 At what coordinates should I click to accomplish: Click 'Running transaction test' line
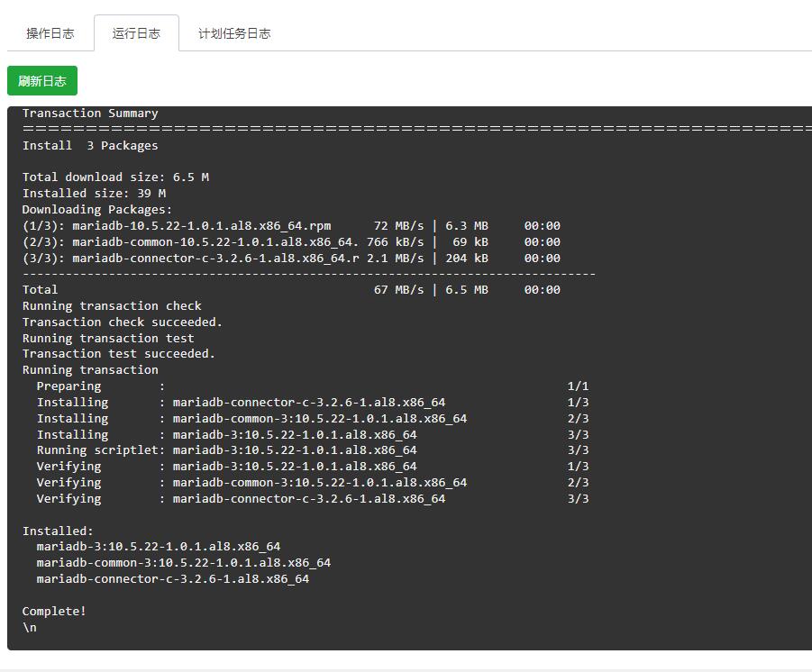coord(108,338)
